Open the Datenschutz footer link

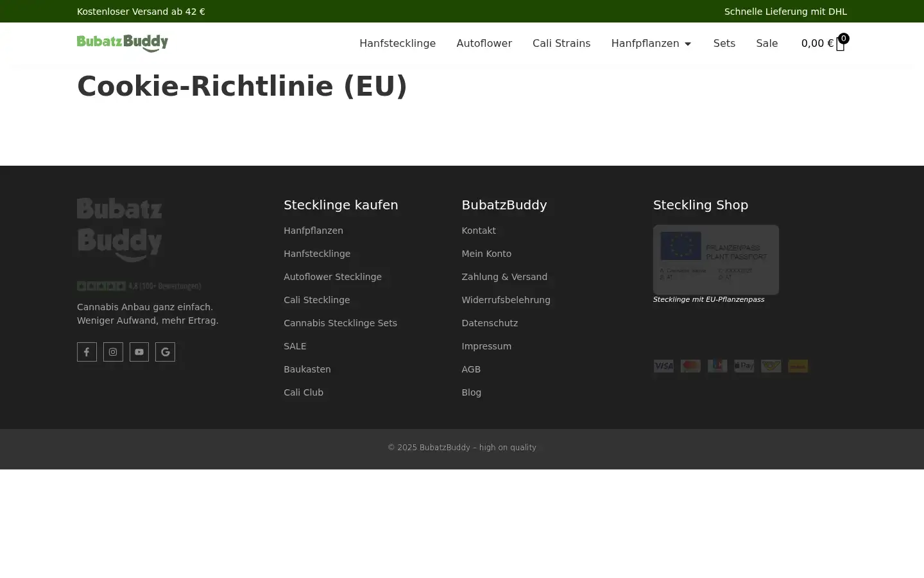(x=490, y=323)
